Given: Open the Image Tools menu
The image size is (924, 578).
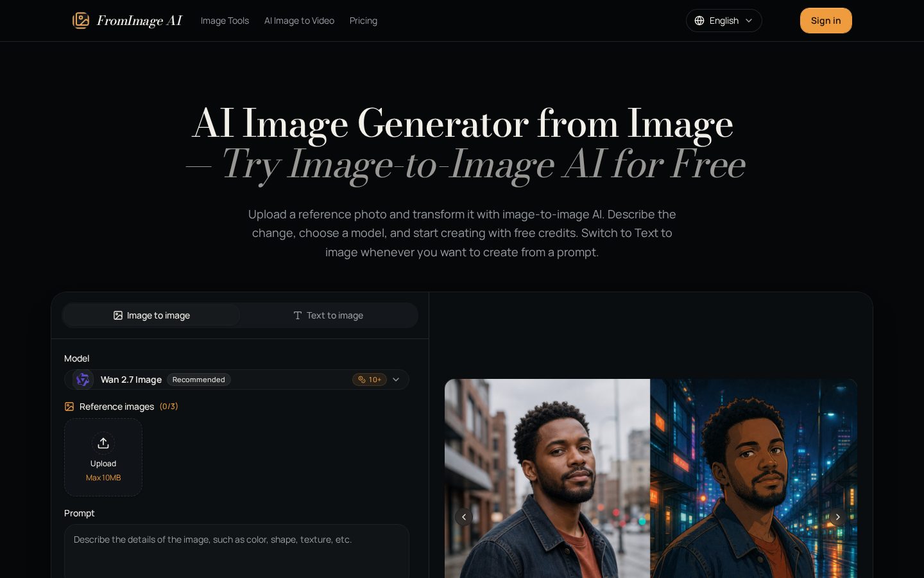Looking at the screenshot, I should [x=225, y=21].
